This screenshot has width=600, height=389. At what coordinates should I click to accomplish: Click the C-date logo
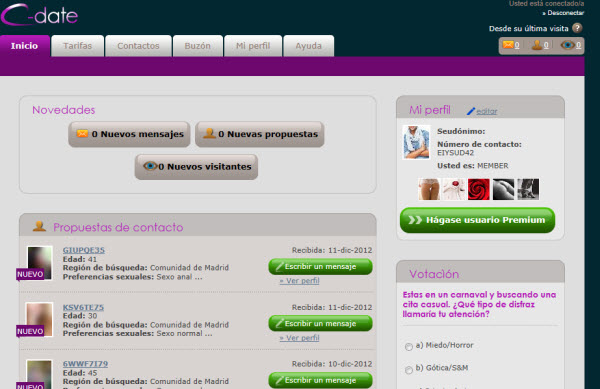tap(39, 15)
